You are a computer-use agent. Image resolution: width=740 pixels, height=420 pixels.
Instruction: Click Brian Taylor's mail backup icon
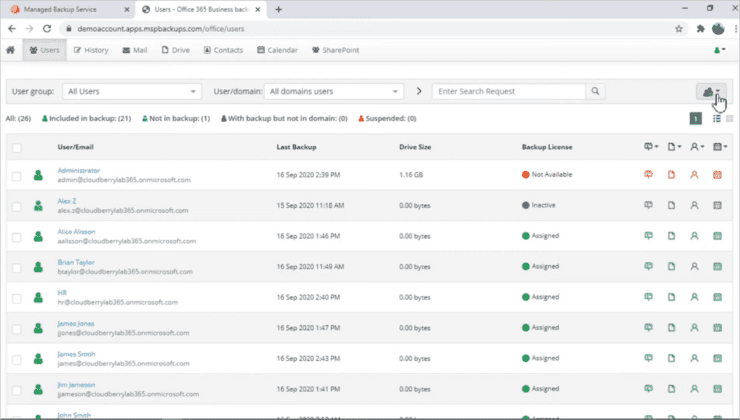tap(648, 266)
